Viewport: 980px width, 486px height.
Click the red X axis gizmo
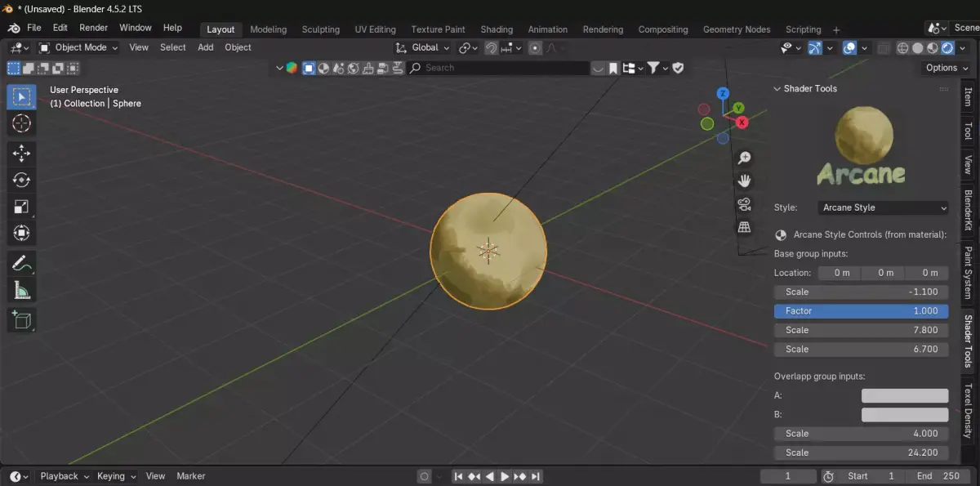click(742, 123)
